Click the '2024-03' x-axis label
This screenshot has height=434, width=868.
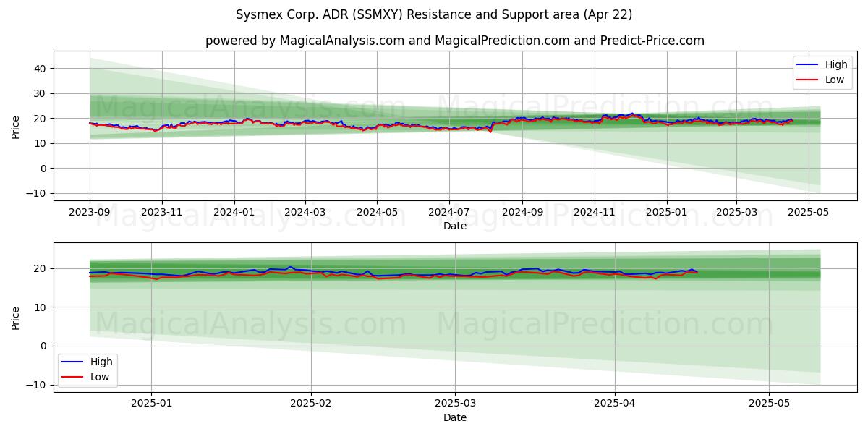tap(305, 213)
